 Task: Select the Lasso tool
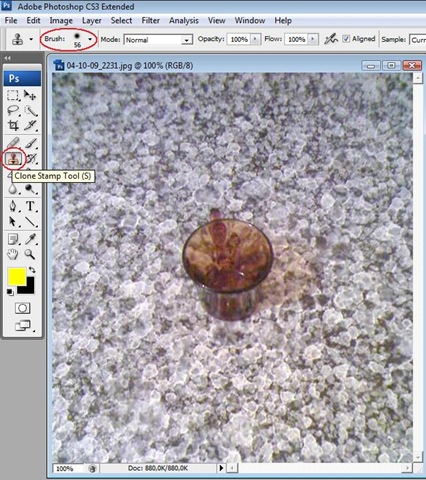13,110
